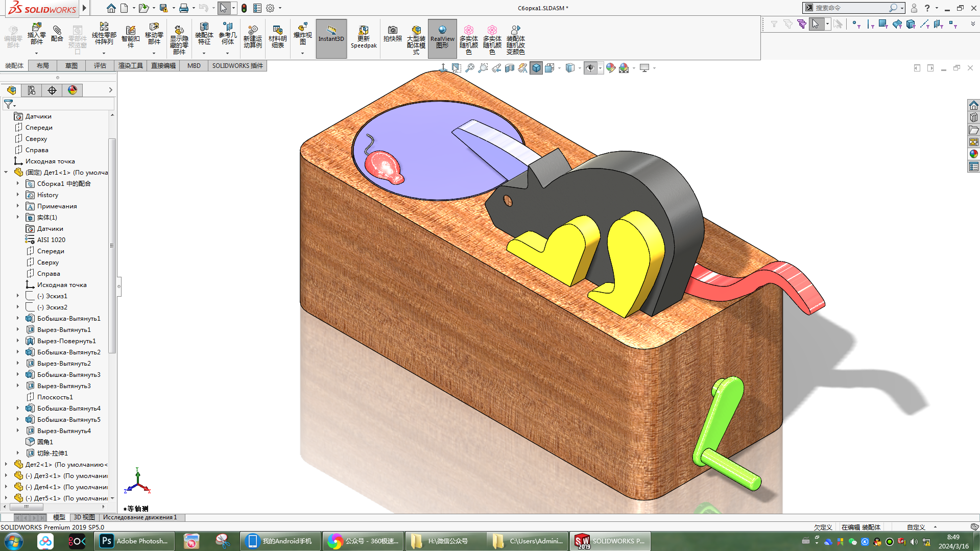Select the Вырез-Повернуть1 feature
This screenshot has width=980, height=551.
66,341
